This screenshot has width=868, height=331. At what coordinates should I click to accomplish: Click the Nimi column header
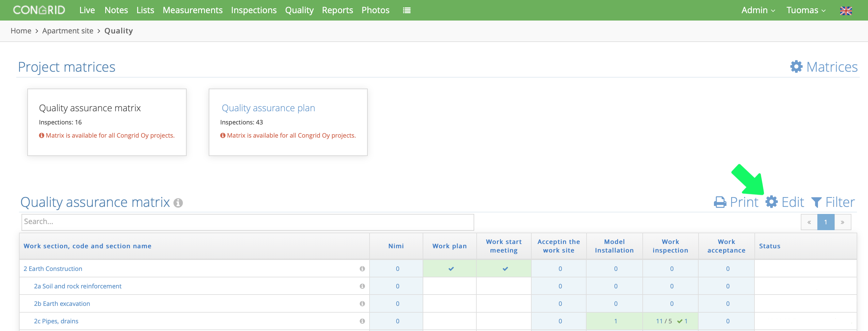click(x=396, y=246)
